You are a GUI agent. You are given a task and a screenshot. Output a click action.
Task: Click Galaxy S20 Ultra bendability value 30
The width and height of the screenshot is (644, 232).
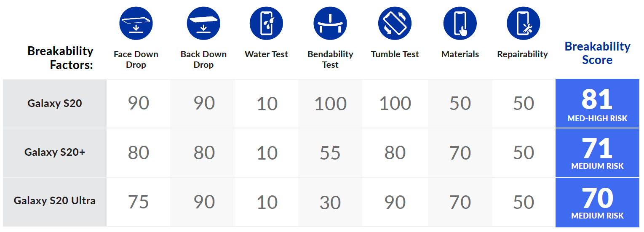(x=330, y=203)
